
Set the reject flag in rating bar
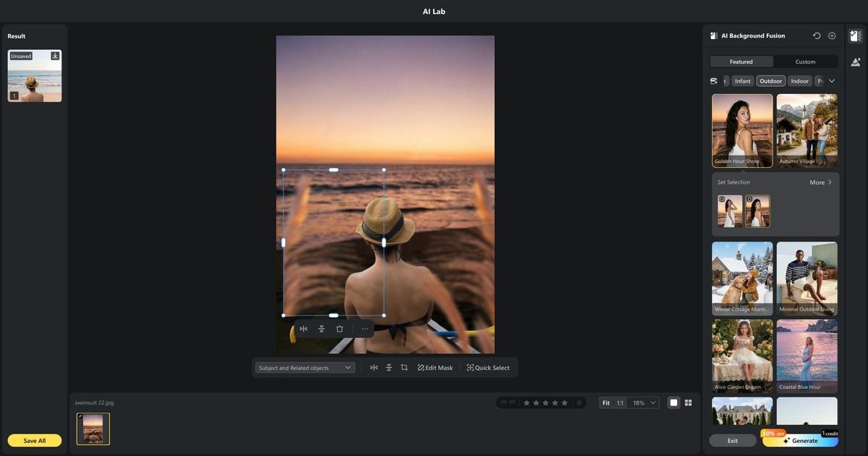pos(512,402)
